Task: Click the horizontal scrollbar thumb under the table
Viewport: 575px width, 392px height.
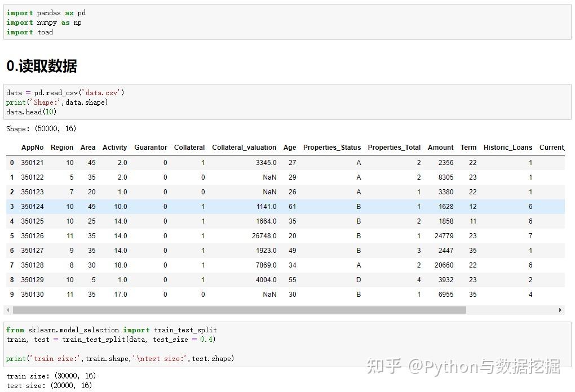Action: (240, 310)
